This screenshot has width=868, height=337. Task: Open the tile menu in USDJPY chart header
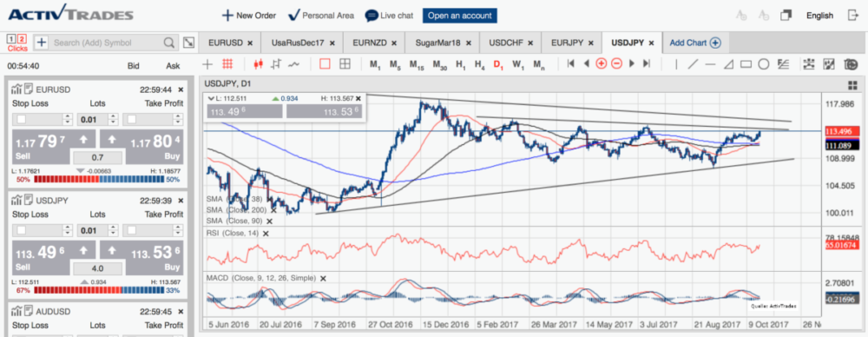[852, 85]
